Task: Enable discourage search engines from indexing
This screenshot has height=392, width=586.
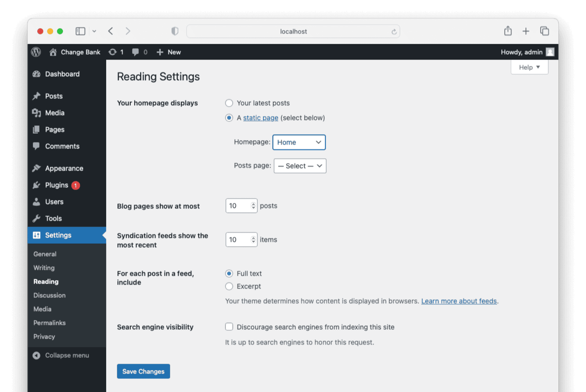Action: (x=229, y=326)
